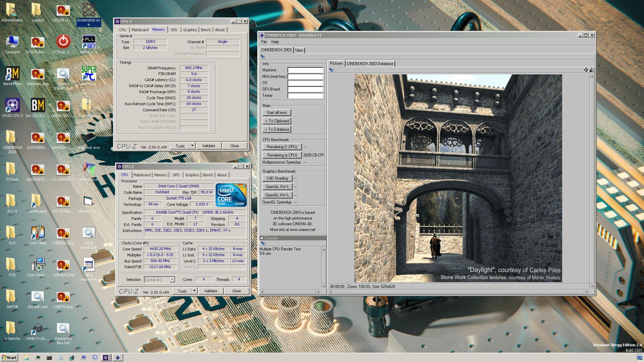Viewport: 644px width, 362px height.
Task: Click the To Clipboard button
Action: [x=277, y=121]
